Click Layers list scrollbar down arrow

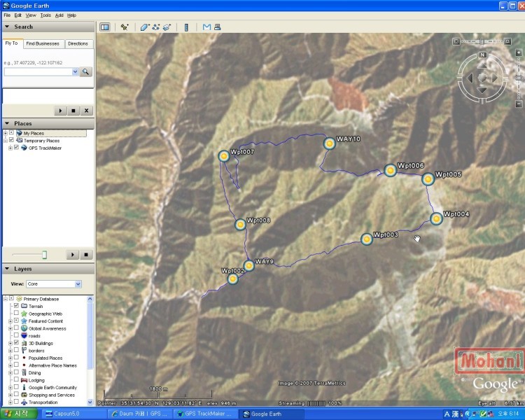pyautogui.click(x=90, y=402)
